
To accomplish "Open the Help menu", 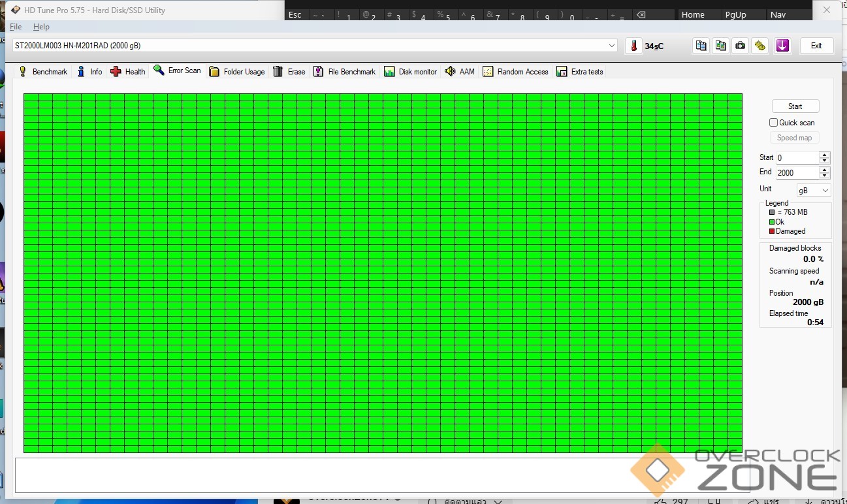I will point(41,27).
